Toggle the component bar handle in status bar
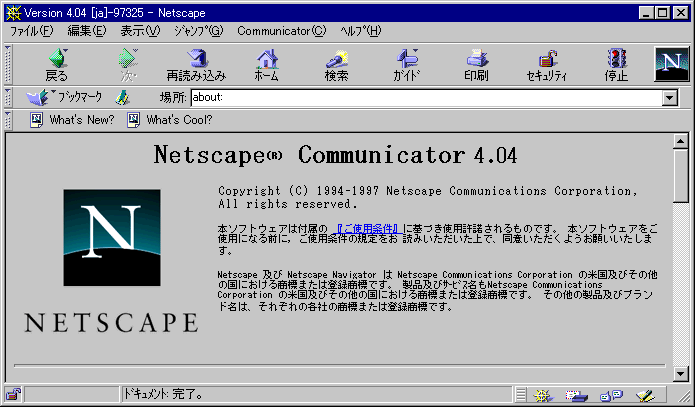The image size is (695, 407). (x=521, y=394)
